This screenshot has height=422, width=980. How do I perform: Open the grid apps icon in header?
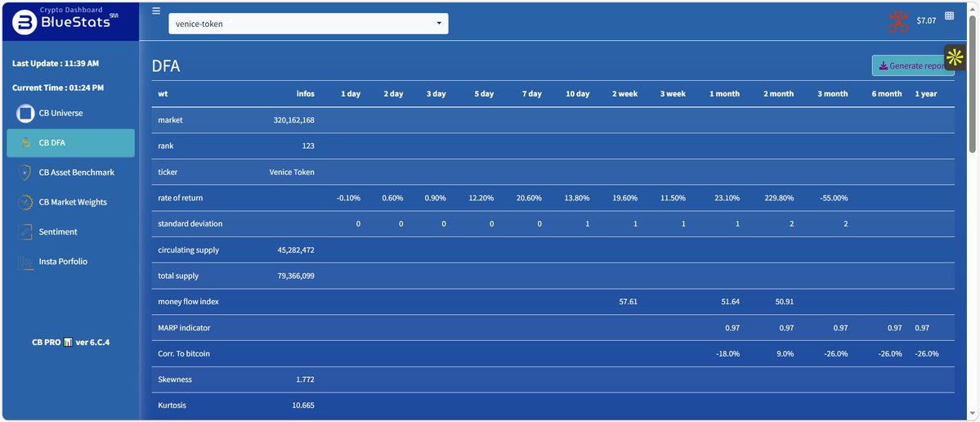(x=949, y=16)
